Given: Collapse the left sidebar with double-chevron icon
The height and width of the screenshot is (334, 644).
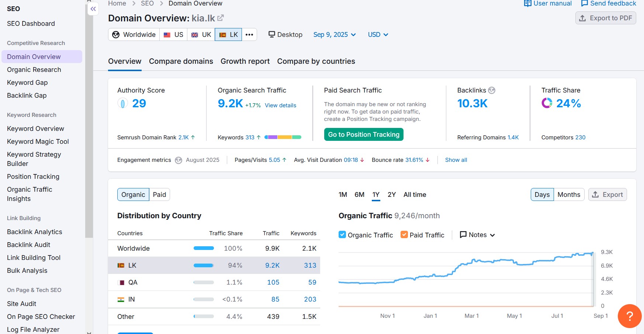Looking at the screenshot, I should point(93,9).
